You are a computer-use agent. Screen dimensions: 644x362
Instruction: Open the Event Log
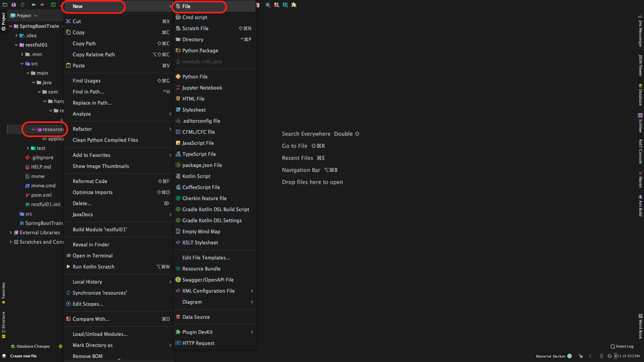click(x=622, y=346)
